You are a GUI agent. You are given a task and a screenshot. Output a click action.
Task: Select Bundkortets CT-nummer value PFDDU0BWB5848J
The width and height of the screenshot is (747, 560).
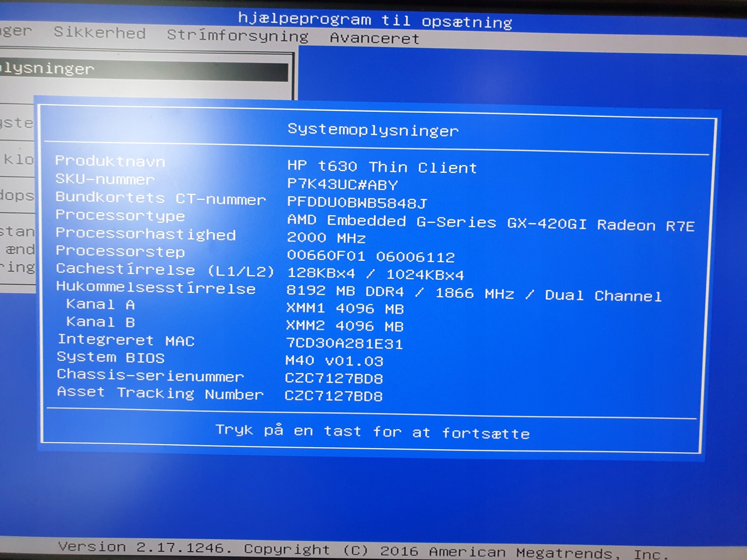(x=357, y=203)
